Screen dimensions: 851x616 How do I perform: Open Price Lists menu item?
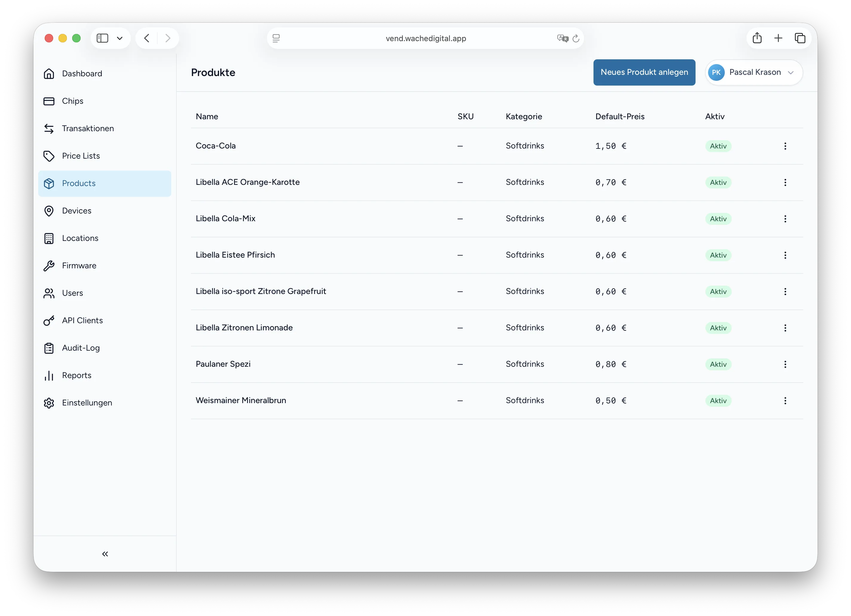point(105,156)
